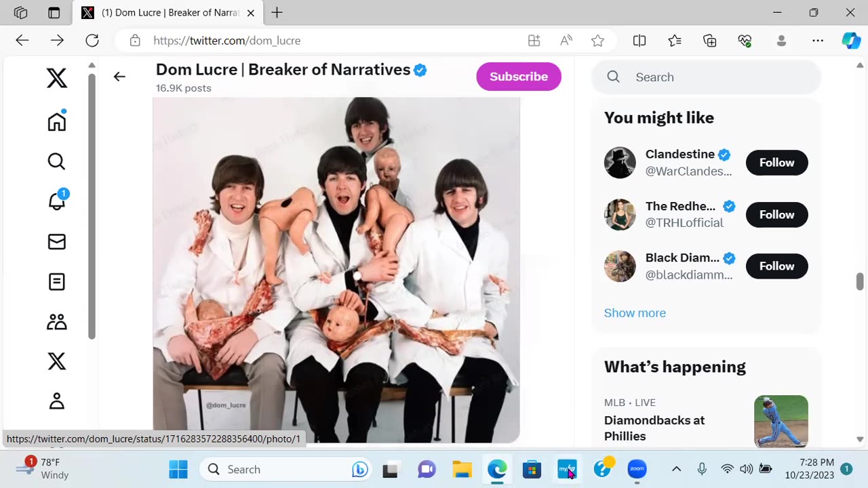
Task: Open the Explore search icon in sidebar
Action: (x=57, y=161)
